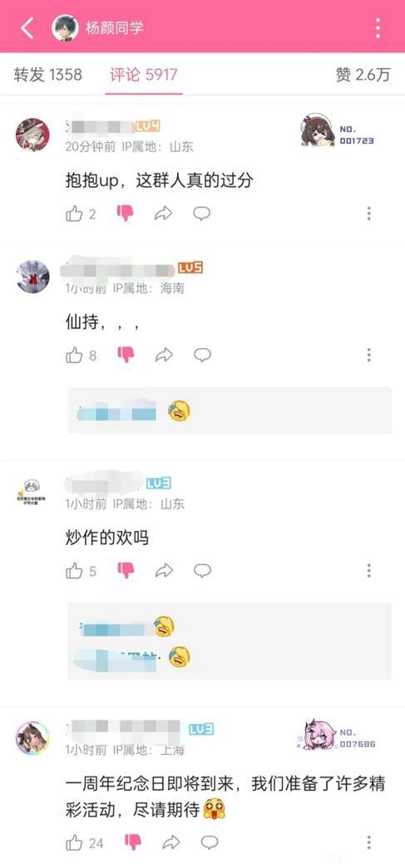View avatar of the Shandong 20分钟前 commenter
Image resolution: width=405 pixels, height=868 pixels.
32,135
